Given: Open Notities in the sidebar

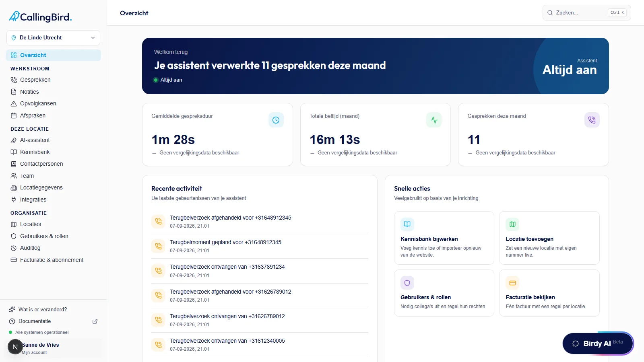Looking at the screenshot, I should pyautogui.click(x=29, y=92).
